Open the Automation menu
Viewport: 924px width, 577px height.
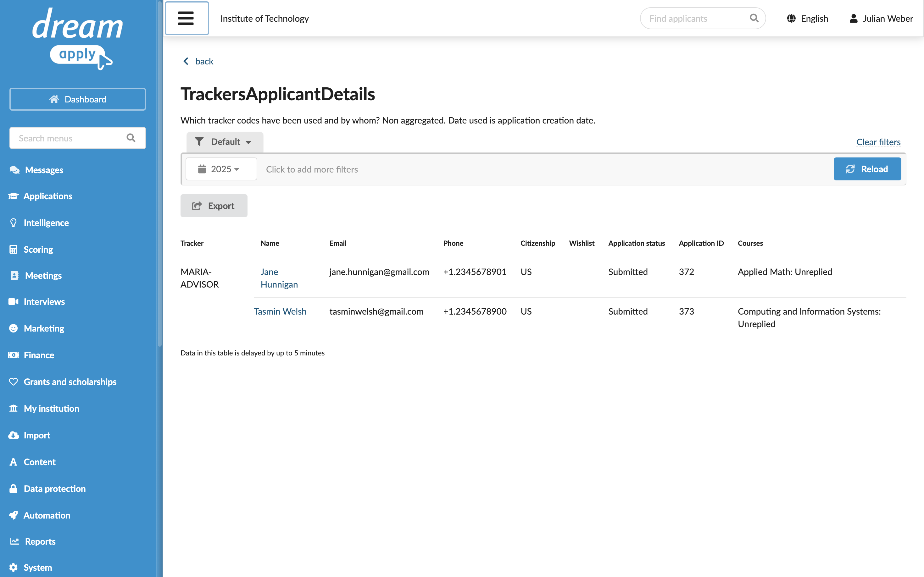[47, 515]
